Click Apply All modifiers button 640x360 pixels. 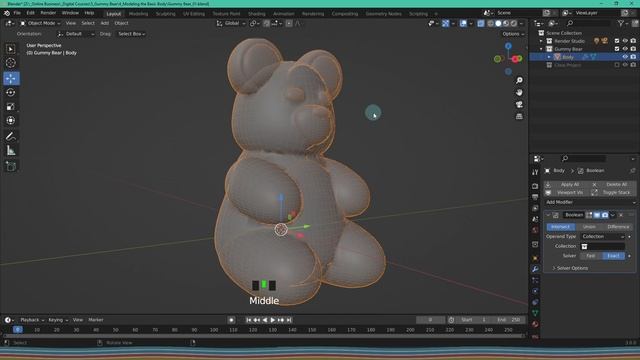[x=566, y=184]
